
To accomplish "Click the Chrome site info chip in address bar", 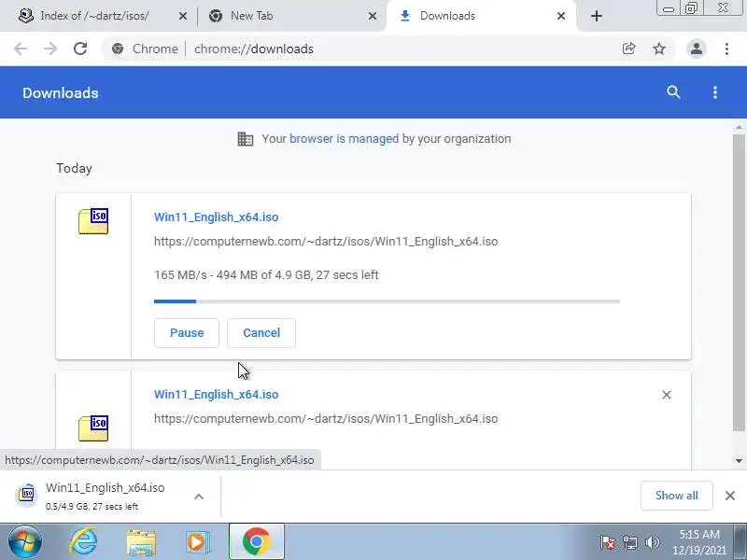I will pyautogui.click(x=145, y=49).
